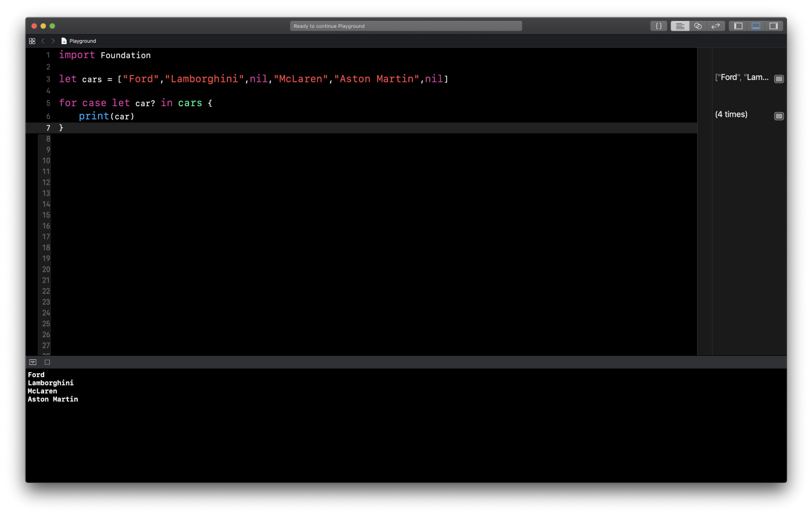The width and height of the screenshot is (812, 516).
Task: Click 'Aston Martin' in the console output
Action: 53,399
